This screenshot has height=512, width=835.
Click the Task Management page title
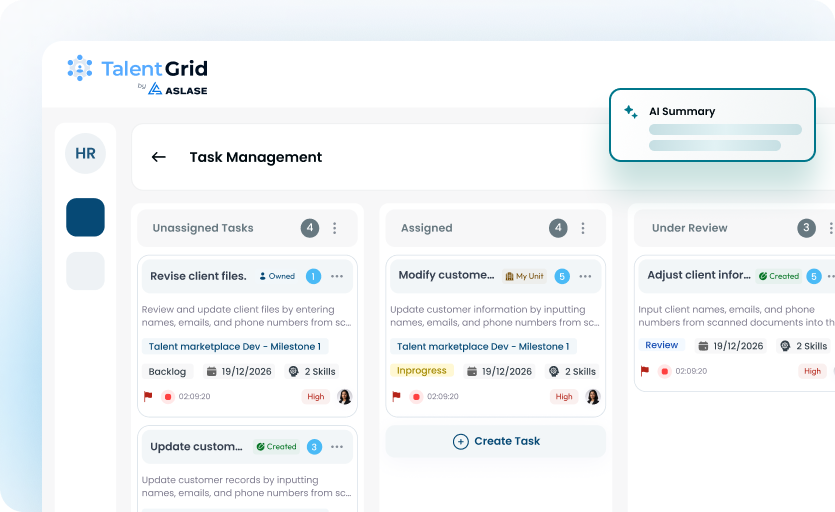point(256,157)
